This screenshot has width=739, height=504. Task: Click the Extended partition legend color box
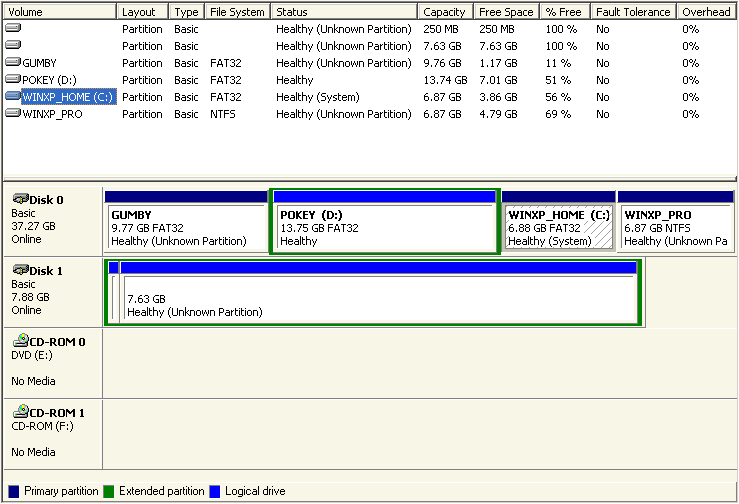point(110,491)
